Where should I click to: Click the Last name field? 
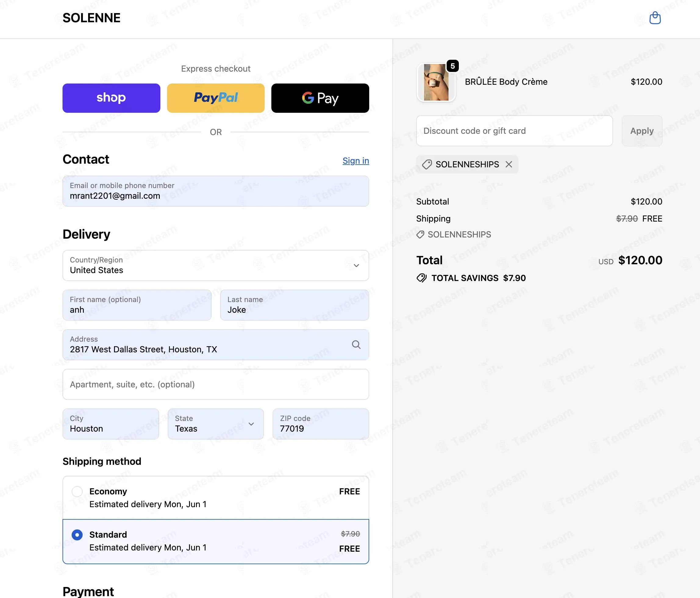click(x=295, y=305)
